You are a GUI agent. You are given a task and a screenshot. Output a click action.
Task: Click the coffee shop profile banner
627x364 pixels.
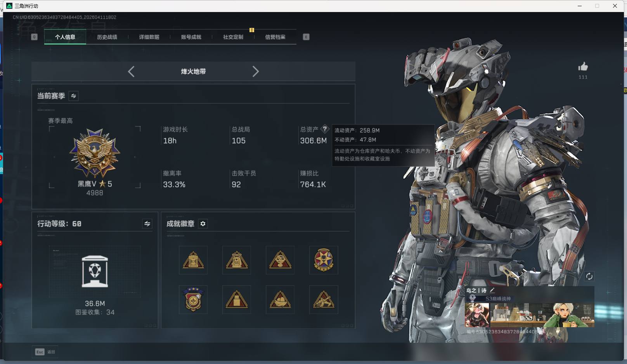542,315
